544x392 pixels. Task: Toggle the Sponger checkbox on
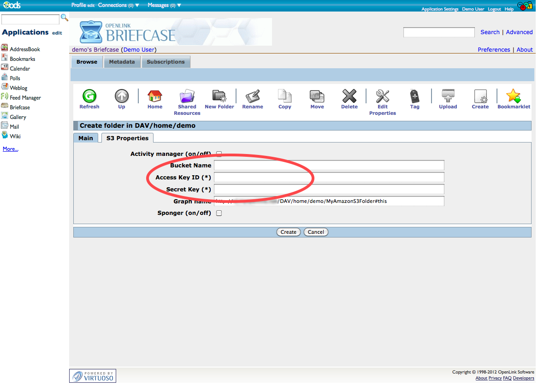219,213
